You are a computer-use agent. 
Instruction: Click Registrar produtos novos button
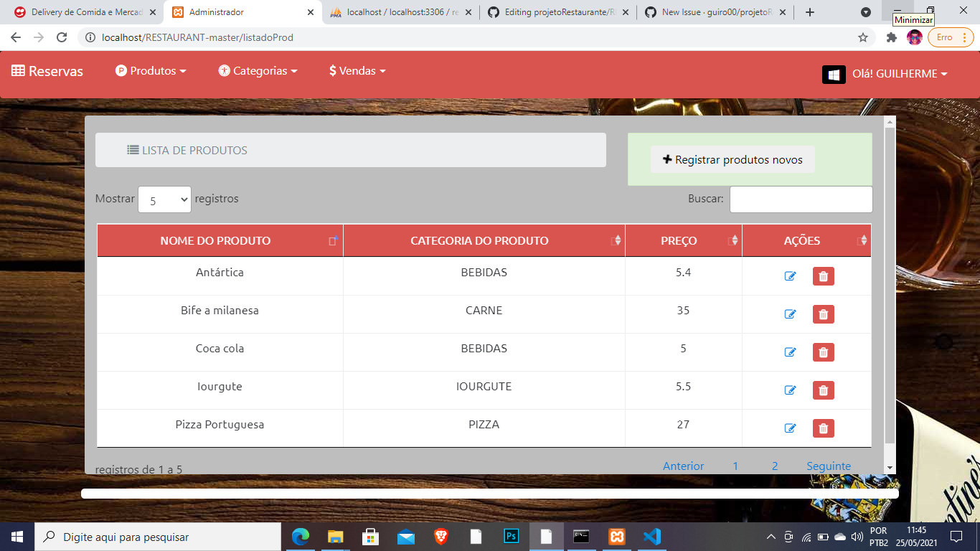point(732,159)
